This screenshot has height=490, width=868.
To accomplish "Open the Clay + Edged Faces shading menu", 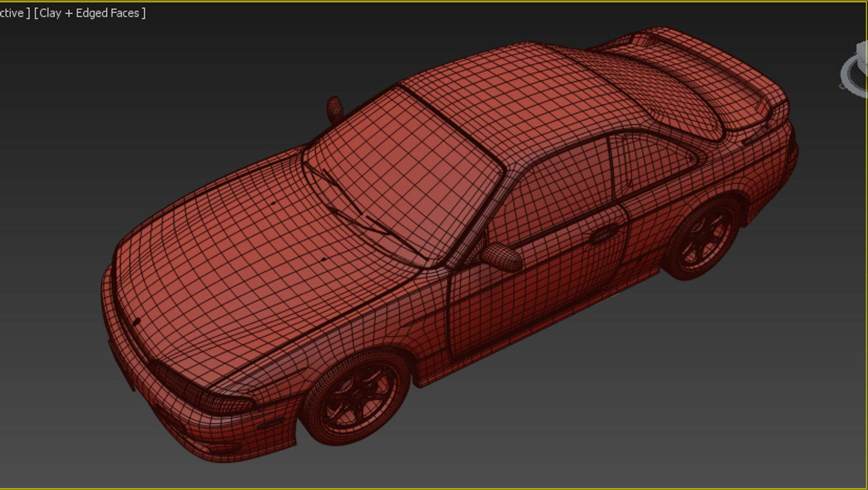I will click(89, 13).
